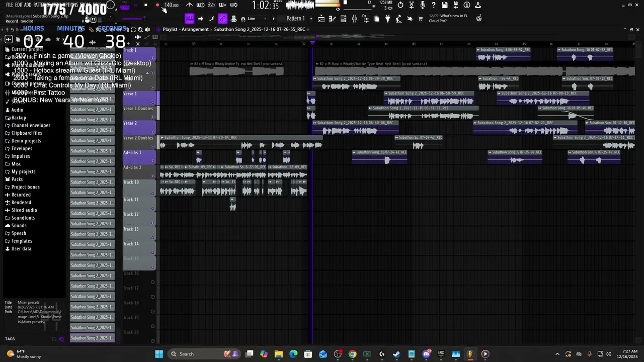This screenshot has height=362, width=644.
Task: Toggle the 3-2-1 recording countdown icon
Action: [x=211, y=5]
